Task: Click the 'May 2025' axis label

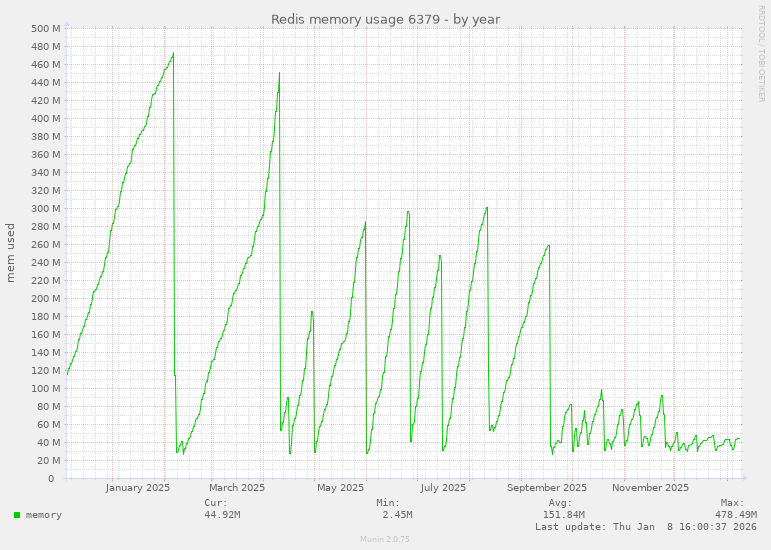Action: (340, 488)
